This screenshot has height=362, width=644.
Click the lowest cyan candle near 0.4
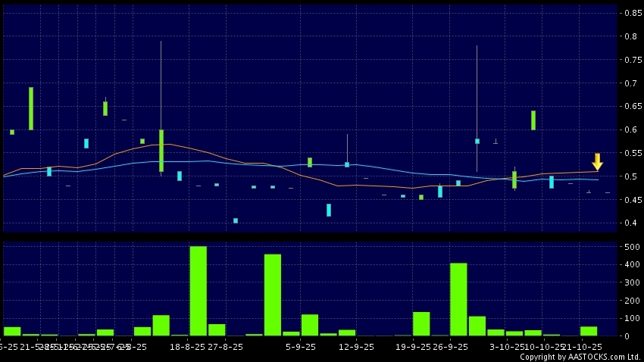click(236, 220)
